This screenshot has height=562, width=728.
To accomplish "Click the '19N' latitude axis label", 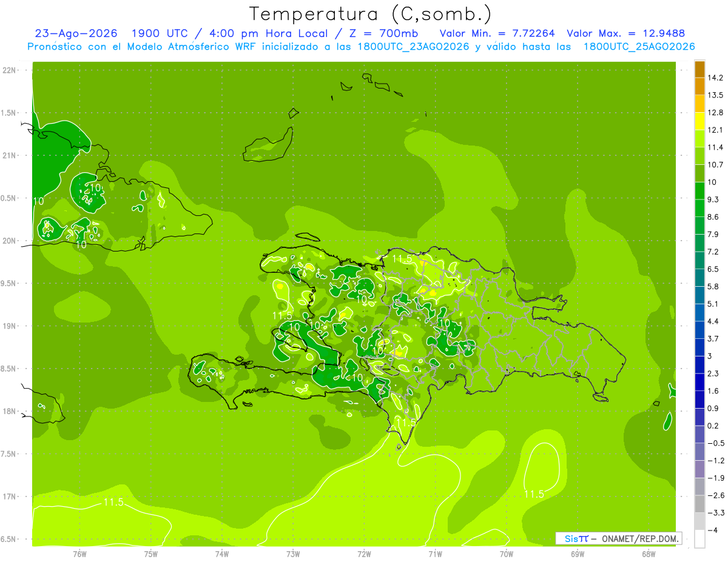I will click(10, 326).
